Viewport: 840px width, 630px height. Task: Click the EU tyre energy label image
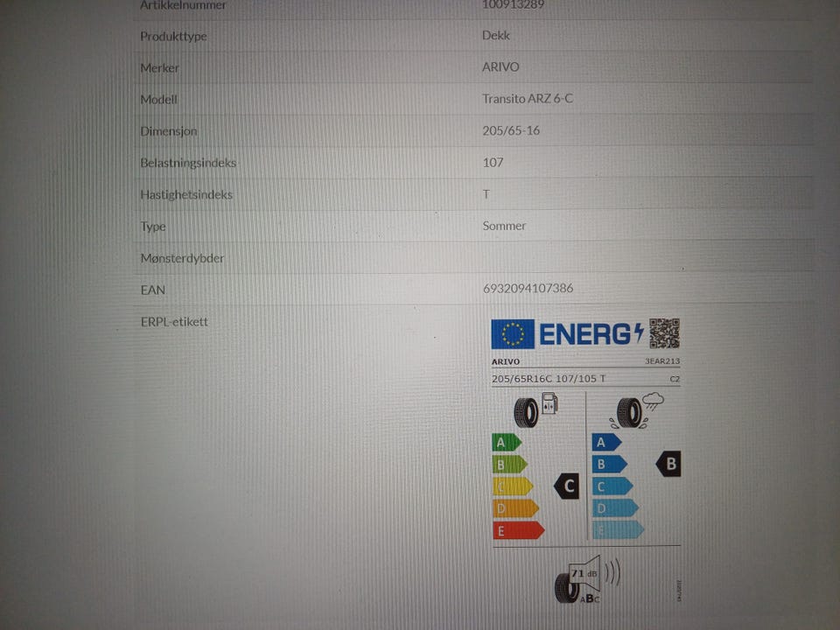coord(586,461)
